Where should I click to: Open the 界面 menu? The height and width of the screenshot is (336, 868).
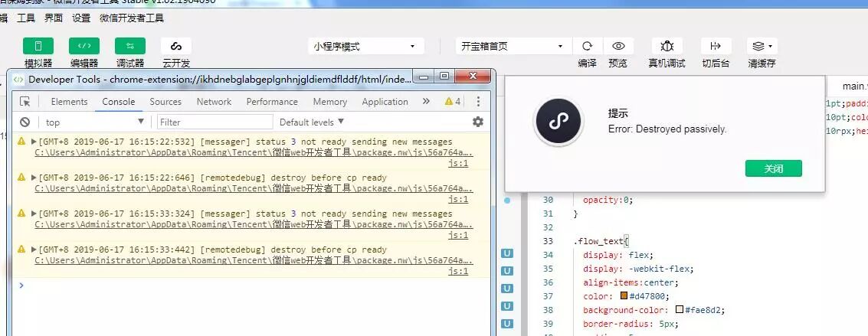pyautogui.click(x=54, y=18)
